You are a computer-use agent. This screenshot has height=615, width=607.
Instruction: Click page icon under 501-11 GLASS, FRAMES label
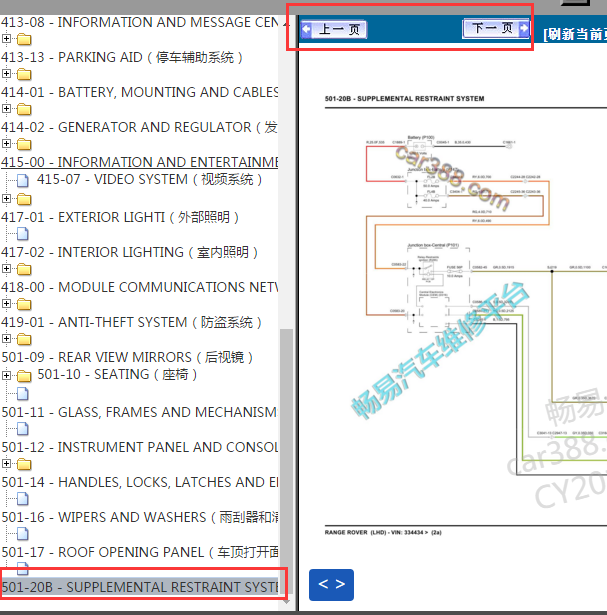23,429
